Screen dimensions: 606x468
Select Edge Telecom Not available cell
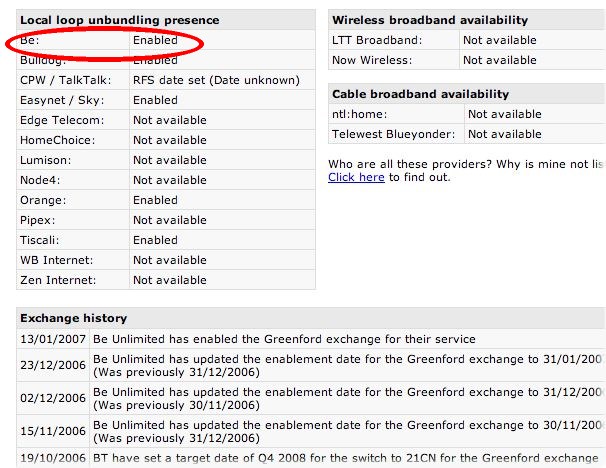pyautogui.click(x=222, y=120)
